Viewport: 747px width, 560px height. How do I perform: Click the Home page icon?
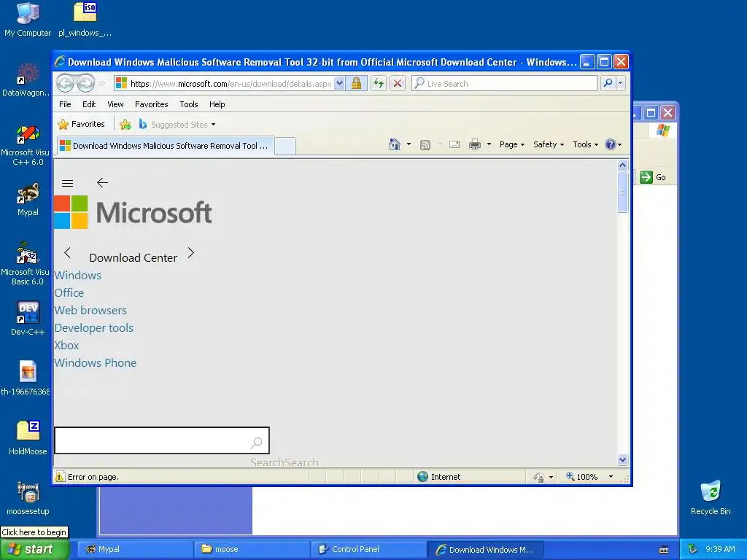pos(395,144)
